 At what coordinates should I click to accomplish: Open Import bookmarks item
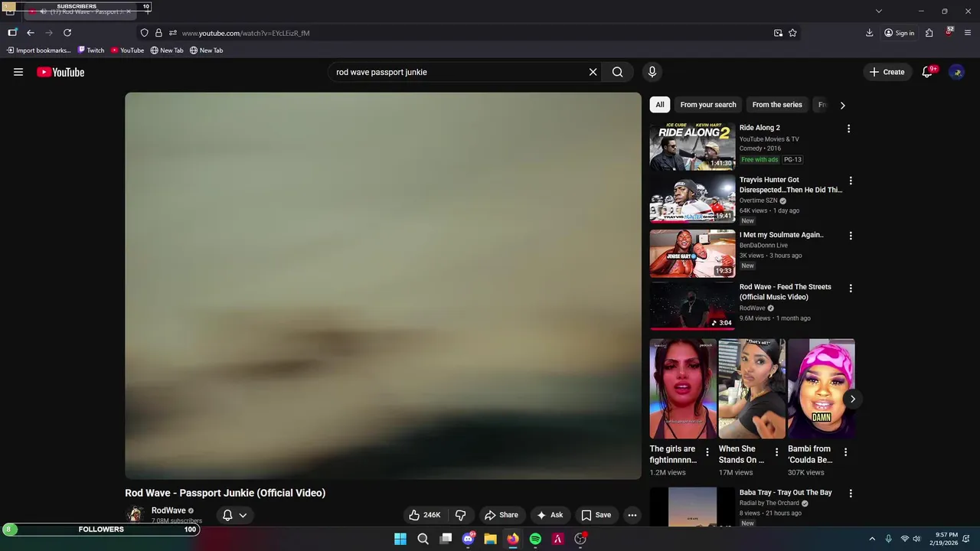(x=38, y=51)
